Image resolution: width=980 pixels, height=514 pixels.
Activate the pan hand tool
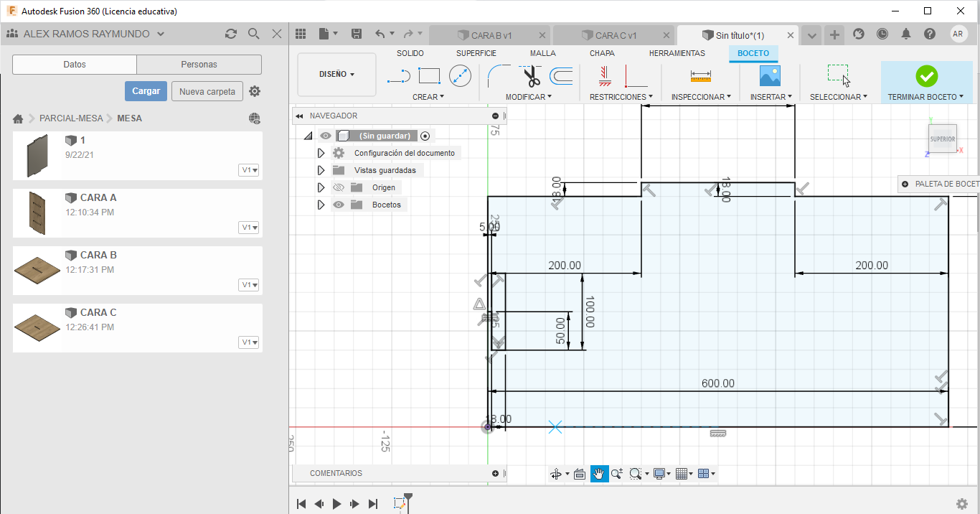point(598,474)
